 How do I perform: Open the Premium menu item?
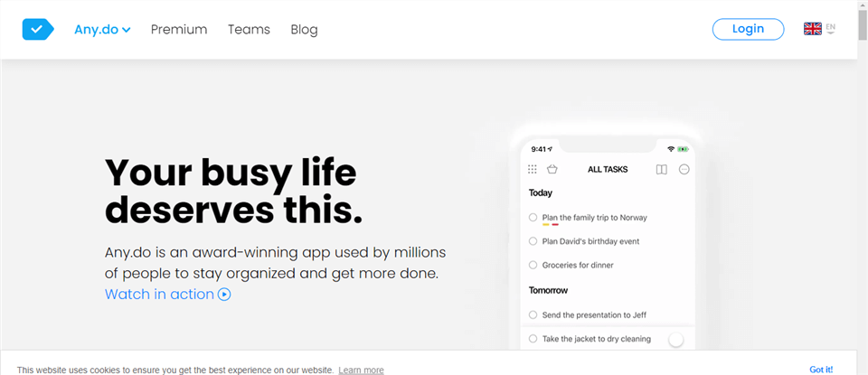(x=179, y=29)
